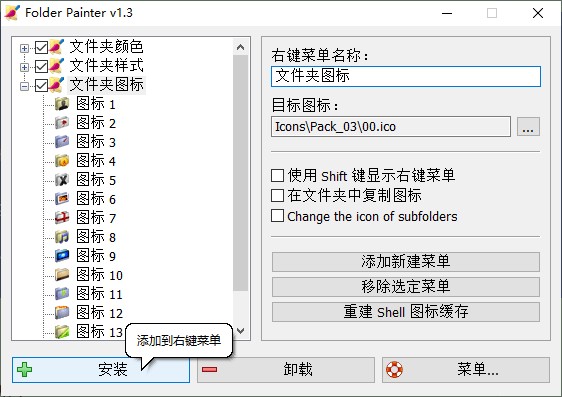Click the 目标图标 path field
The image size is (562, 397).
pyautogui.click(x=391, y=126)
